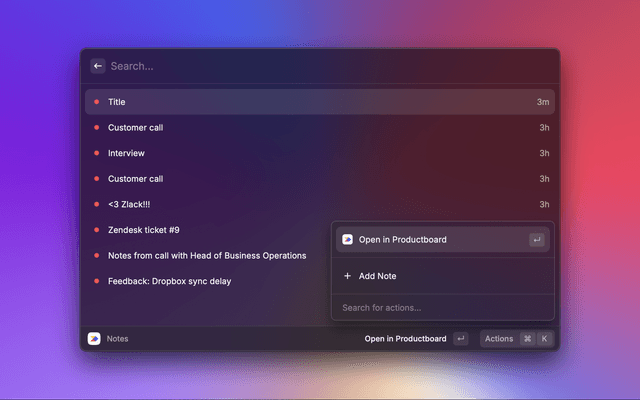Screen dimensions: 640x400
Task: Choose Add Note from actions menu
Action: (x=378, y=276)
